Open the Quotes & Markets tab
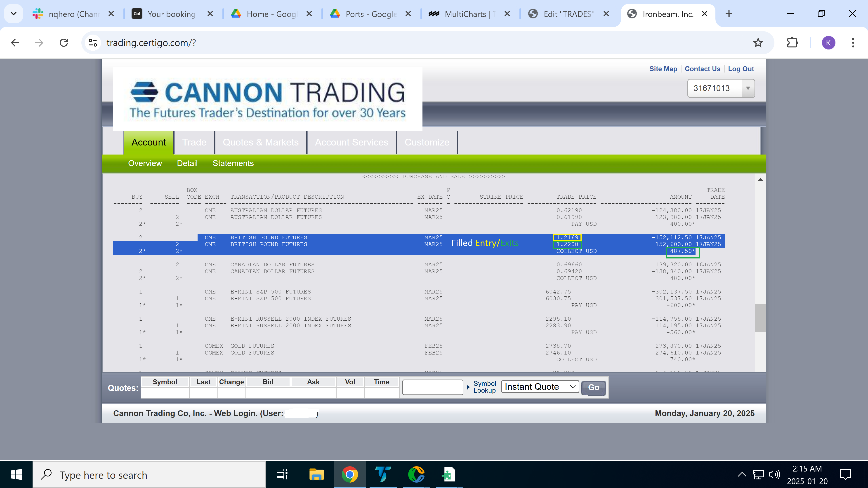868x488 pixels. pos(260,142)
